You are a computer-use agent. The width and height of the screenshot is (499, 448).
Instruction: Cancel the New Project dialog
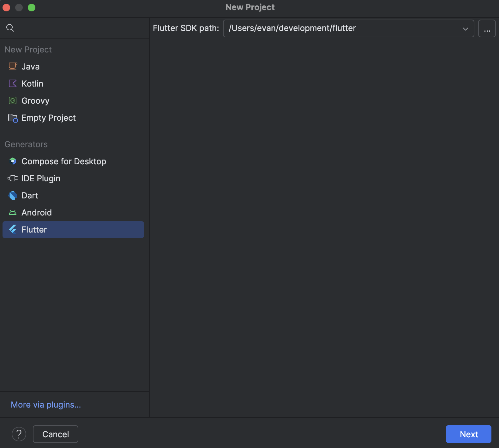click(x=56, y=434)
